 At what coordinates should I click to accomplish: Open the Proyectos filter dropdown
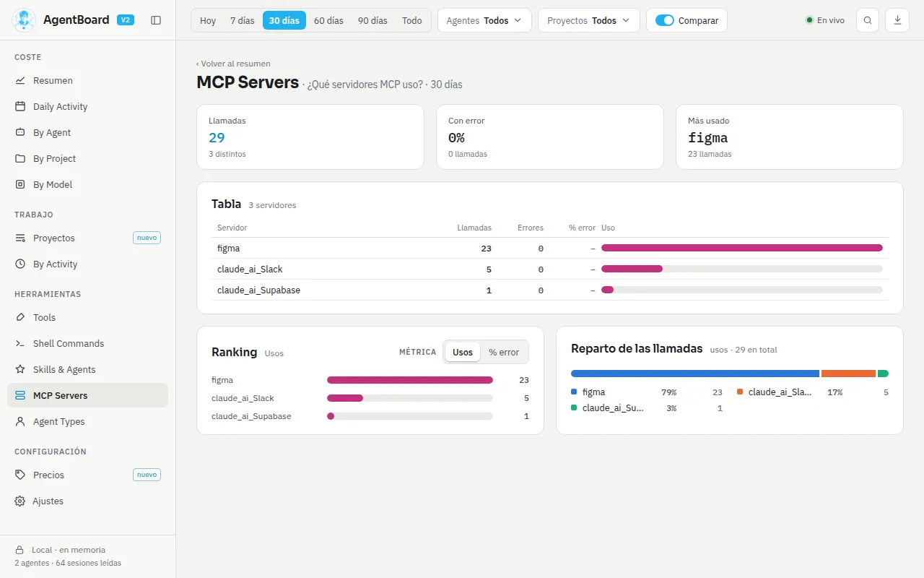pyautogui.click(x=588, y=20)
